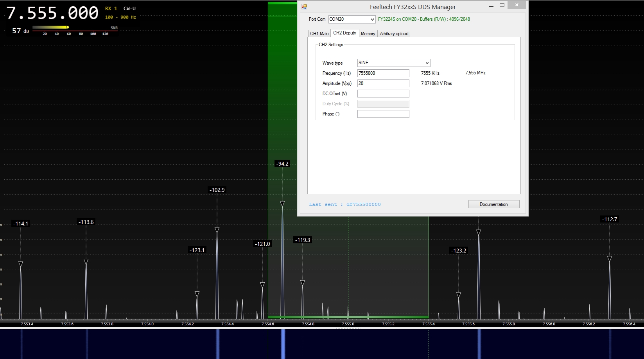Click the 7,555 MHz converted value
This screenshot has width=644, height=359.
(x=475, y=73)
